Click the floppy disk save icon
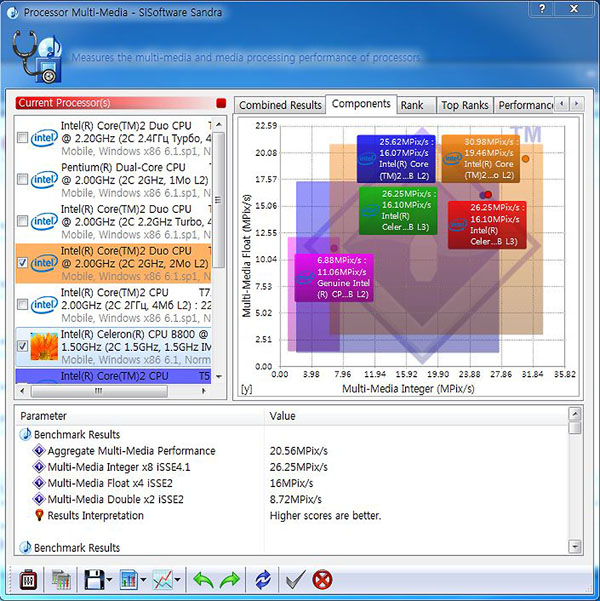Image resolution: width=600 pixels, height=601 pixels. tap(94, 580)
